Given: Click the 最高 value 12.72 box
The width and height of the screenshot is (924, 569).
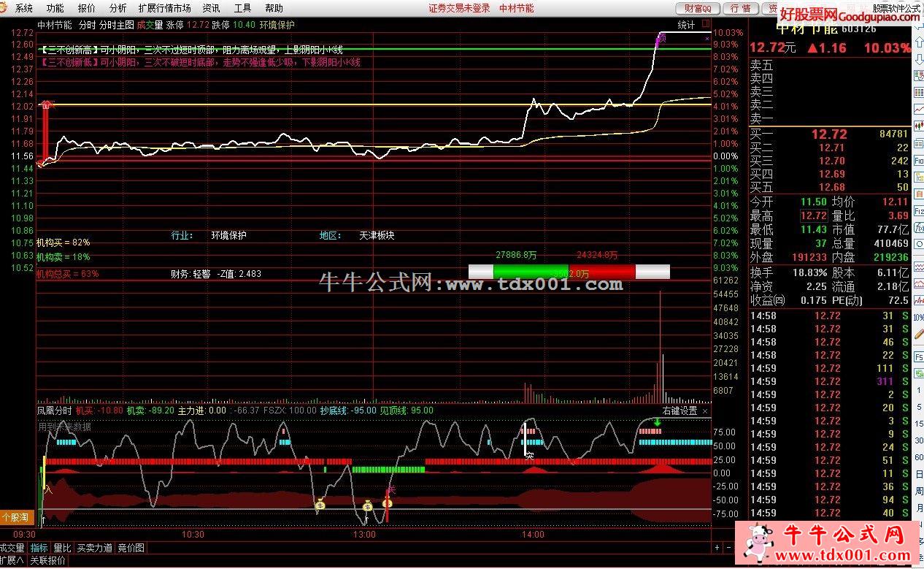Looking at the screenshot, I should pyautogui.click(x=814, y=216).
